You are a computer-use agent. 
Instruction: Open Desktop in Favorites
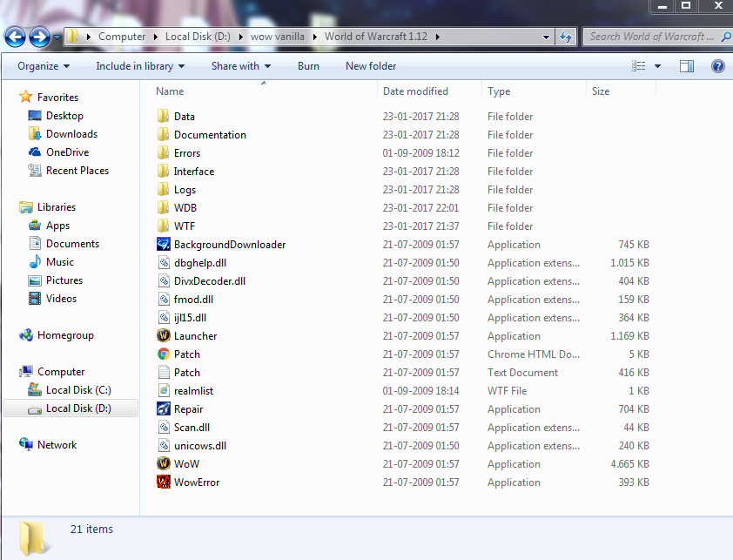click(64, 116)
